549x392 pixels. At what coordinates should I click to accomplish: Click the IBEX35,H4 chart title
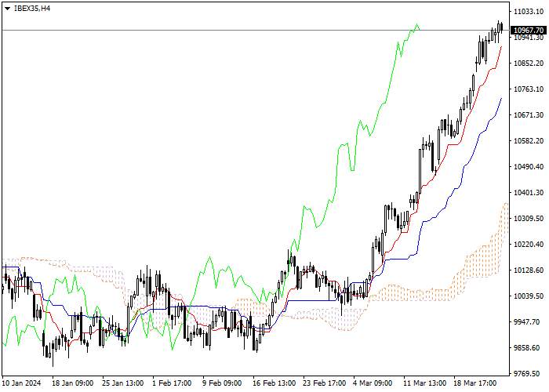pyautogui.click(x=32, y=9)
